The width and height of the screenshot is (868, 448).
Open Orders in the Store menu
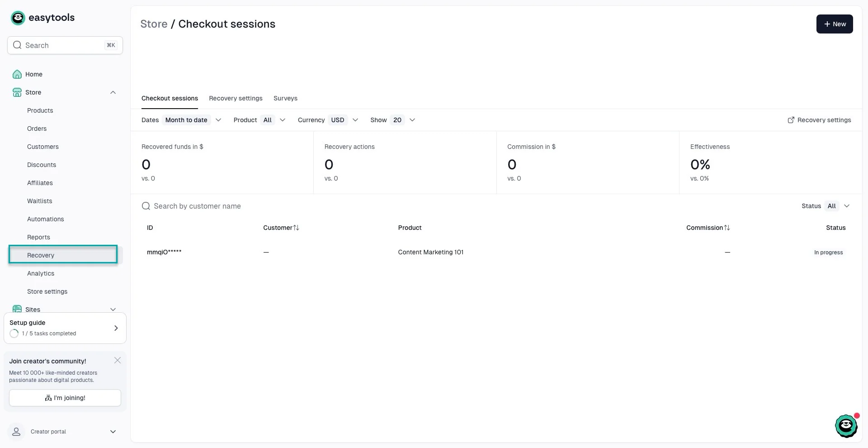tap(37, 129)
